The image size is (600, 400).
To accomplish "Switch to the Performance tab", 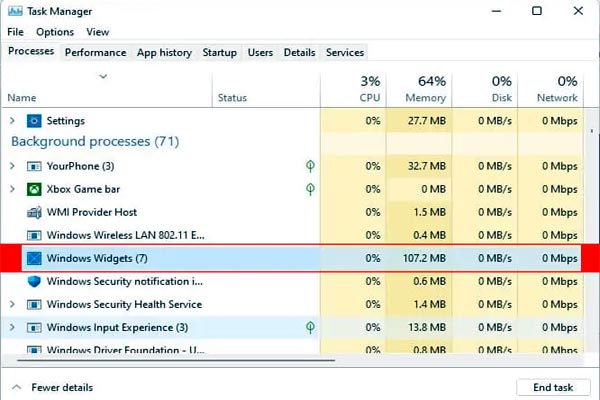I will [x=95, y=52].
